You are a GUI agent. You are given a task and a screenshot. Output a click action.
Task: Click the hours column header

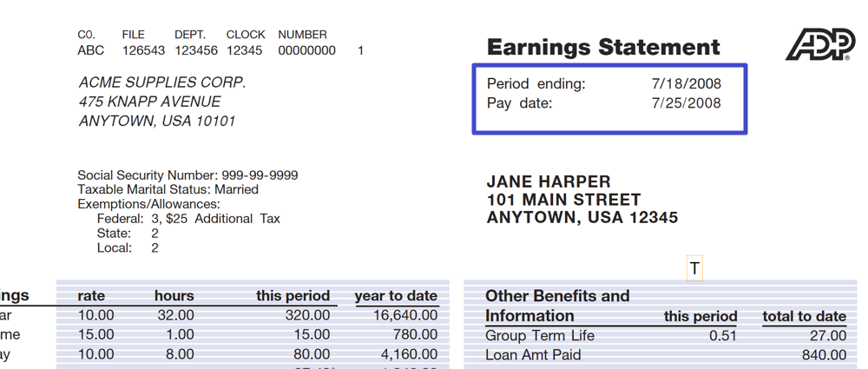click(174, 296)
